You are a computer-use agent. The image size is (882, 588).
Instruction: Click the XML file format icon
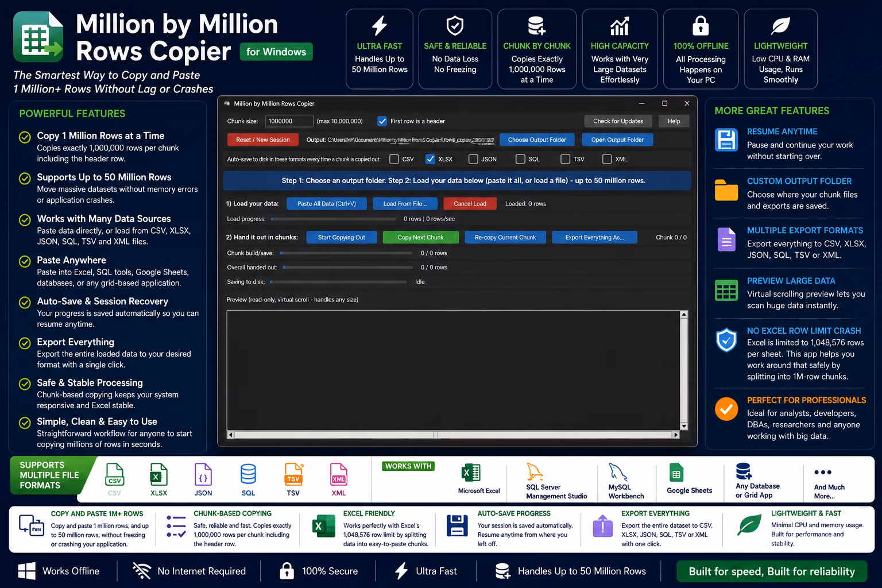339,475
